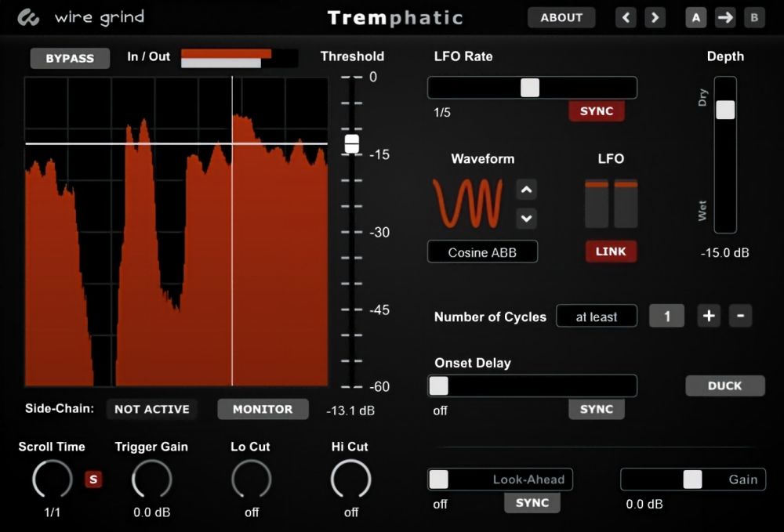
Task: Toggle Onset Delay SYNC button
Action: [597, 409]
